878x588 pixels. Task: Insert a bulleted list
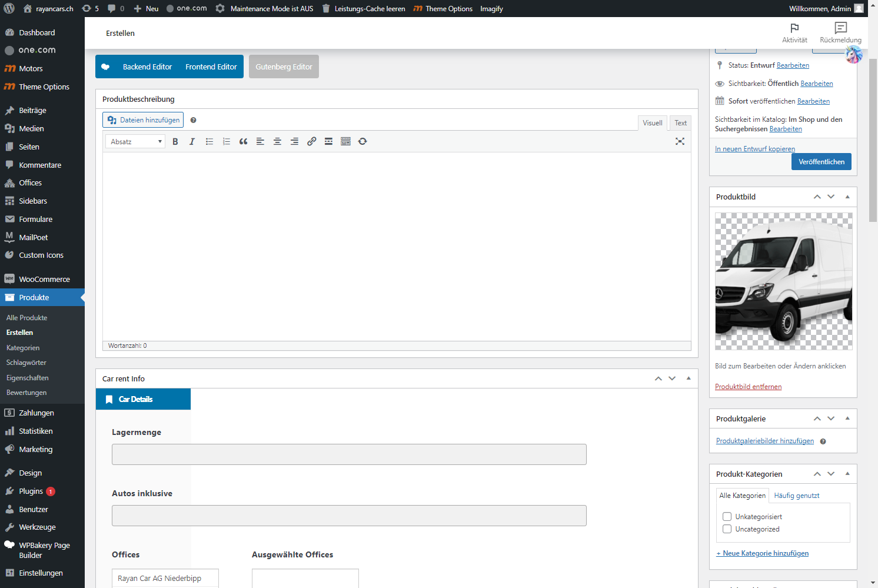click(x=209, y=141)
